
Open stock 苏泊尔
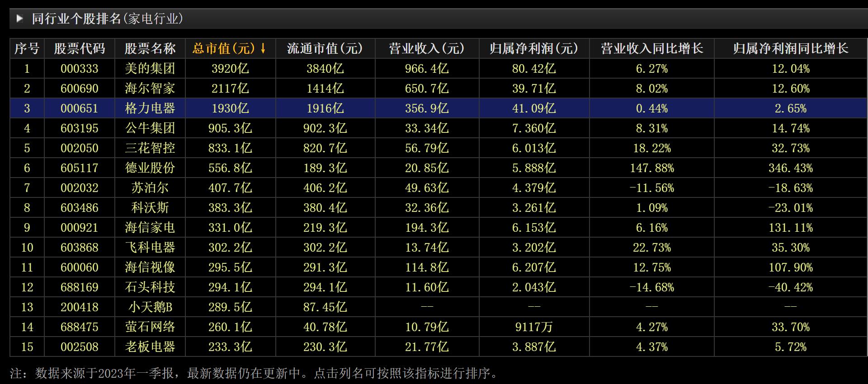150,188
